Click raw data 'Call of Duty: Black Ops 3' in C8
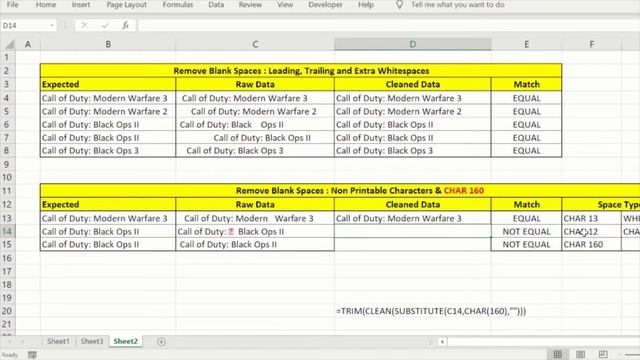Screen dimensions: 640x360 (x=255, y=151)
